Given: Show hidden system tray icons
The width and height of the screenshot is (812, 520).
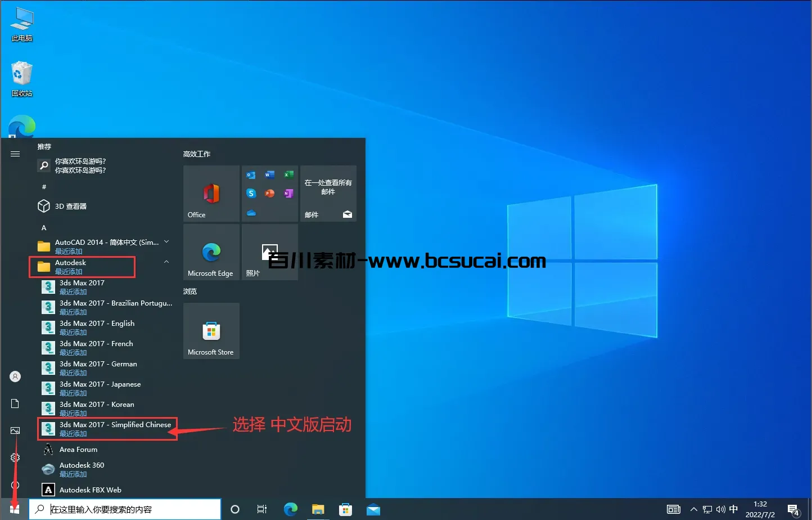Looking at the screenshot, I should 693,509.
